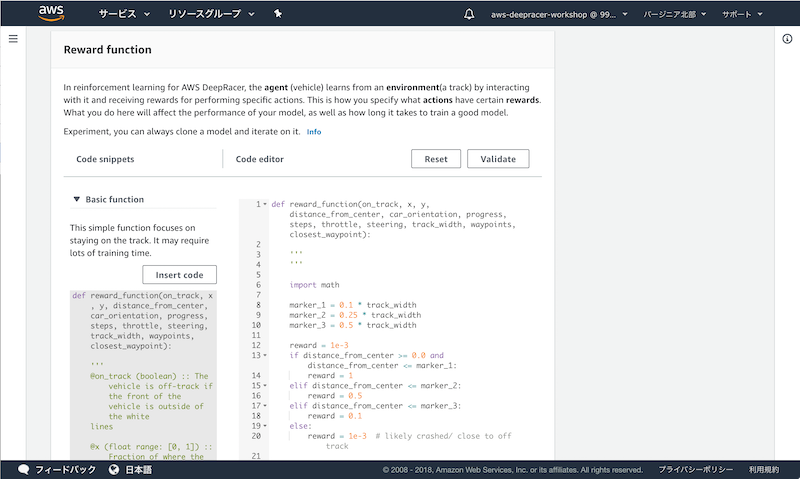Click the pin favorites star icon

(278, 14)
